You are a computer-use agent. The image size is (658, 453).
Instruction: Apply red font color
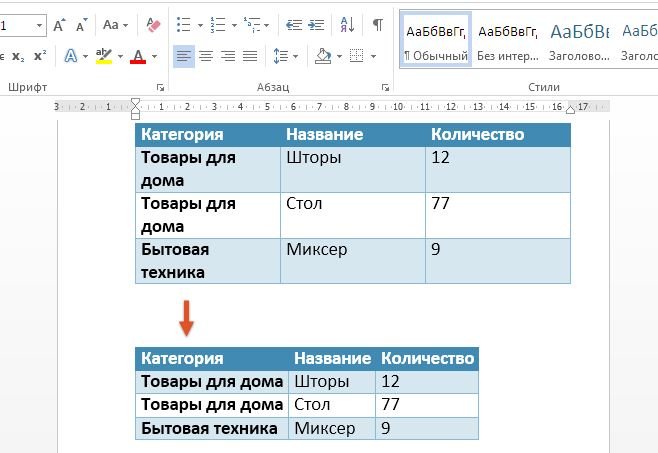(137, 56)
